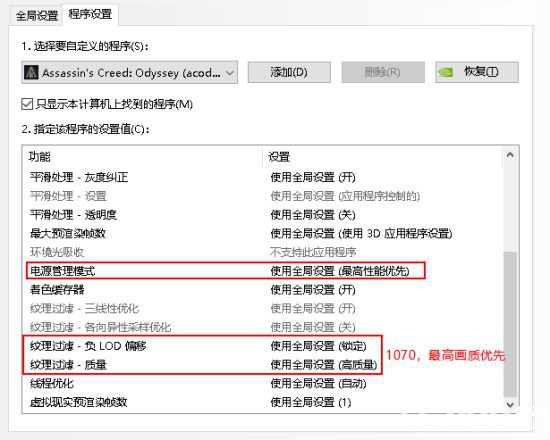The width and height of the screenshot is (550, 440).
Task: Select the 着色缓存器 row
Action: [263, 290]
